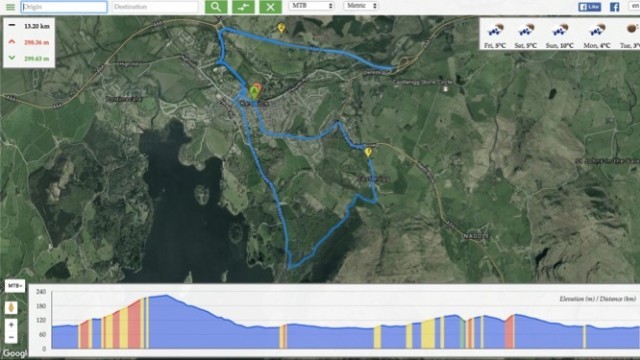Click the Facebook Like button
This screenshot has height=360, width=640.
pos(589,7)
